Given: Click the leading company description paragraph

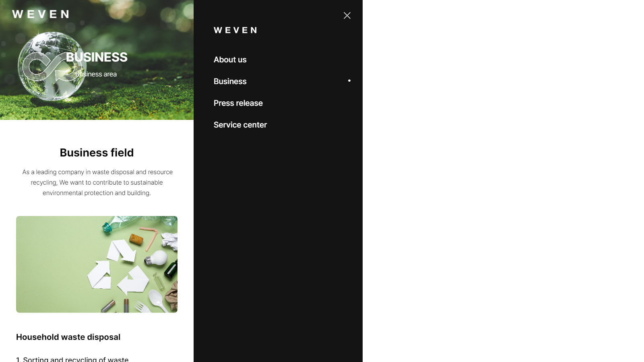Looking at the screenshot, I should coord(97,182).
